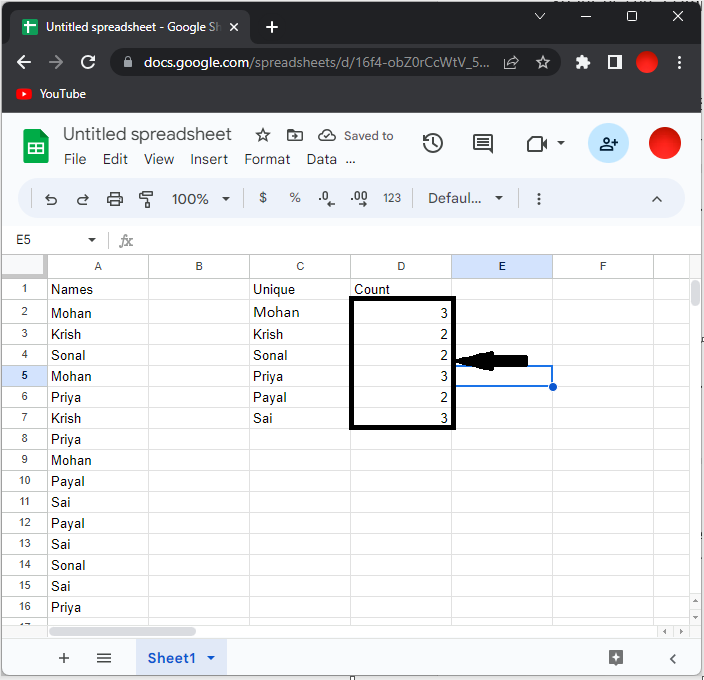
Task: Select the Paint format tool
Action: tap(146, 199)
